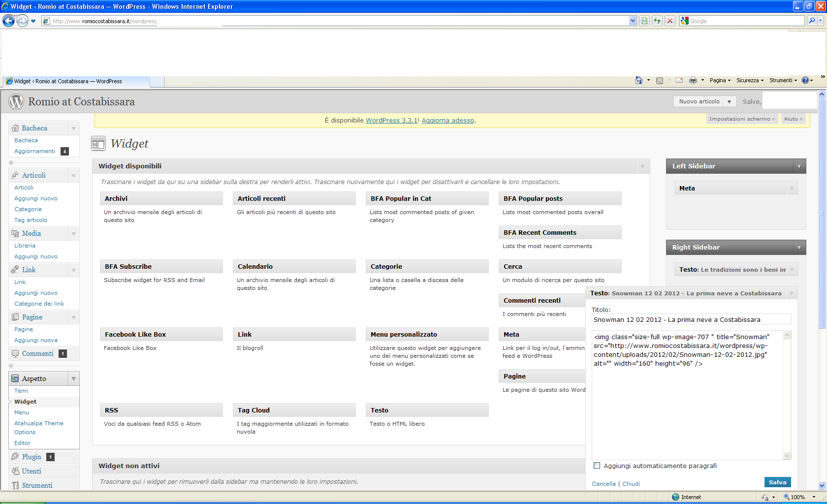
Task: Open Impostazioni schermo dropdown
Action: 741,119
